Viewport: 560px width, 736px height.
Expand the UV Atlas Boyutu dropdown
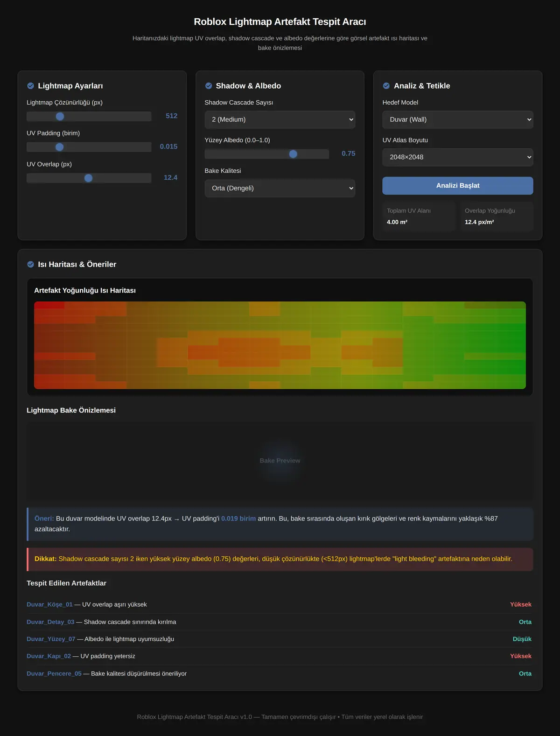[458, 157]
